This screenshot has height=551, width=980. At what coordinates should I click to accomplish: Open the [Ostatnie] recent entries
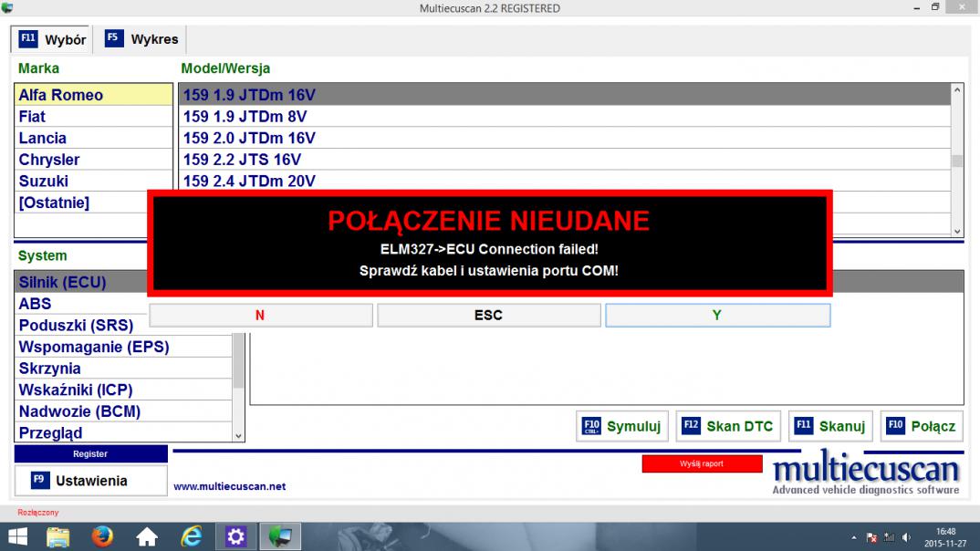point(81,203)
